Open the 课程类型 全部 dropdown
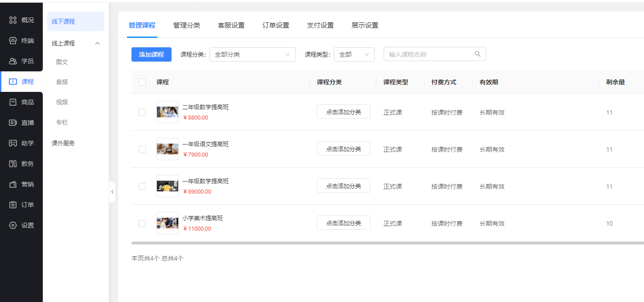644x302 pixels. (x=354, y=54)
